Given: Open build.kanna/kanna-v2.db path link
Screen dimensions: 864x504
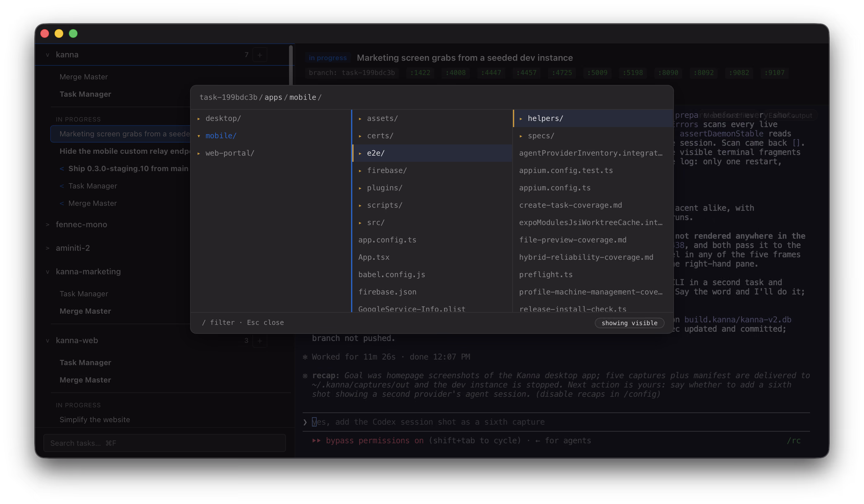Looking at the screenshot, I should 738,320.
